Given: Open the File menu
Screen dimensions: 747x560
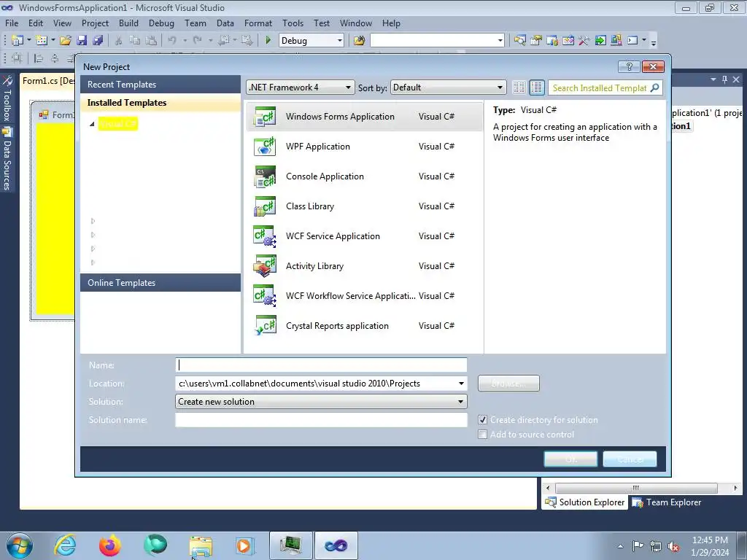Looking at the screenshot, I should [12, 23].
